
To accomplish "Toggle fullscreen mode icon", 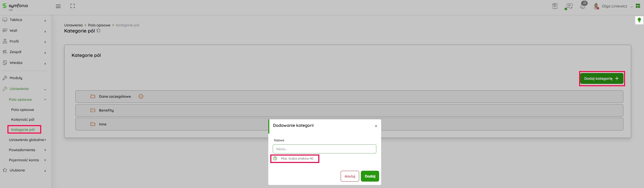I will [73, 6].
